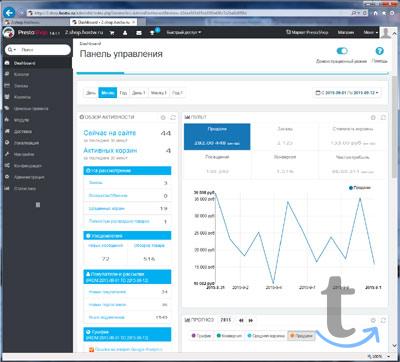This screenshot has width=400, height=362.
Task: Toggle the purple График series in forecast
Action: 201,335
